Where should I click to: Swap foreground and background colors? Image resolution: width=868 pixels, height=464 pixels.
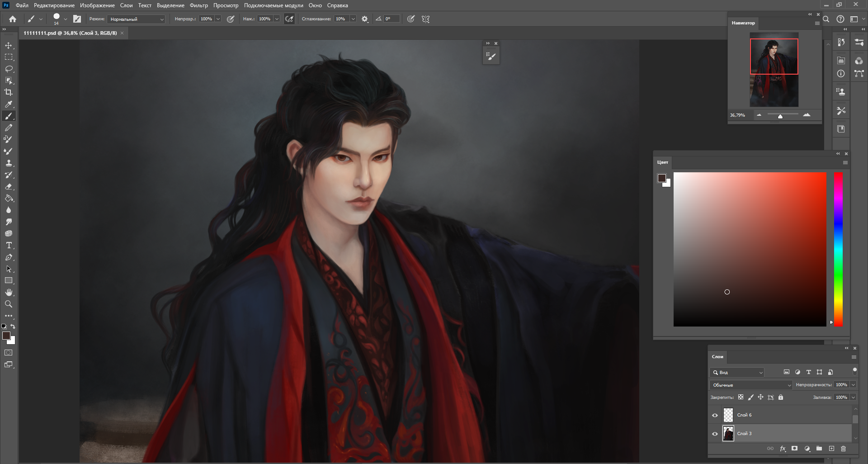[13, 326]
